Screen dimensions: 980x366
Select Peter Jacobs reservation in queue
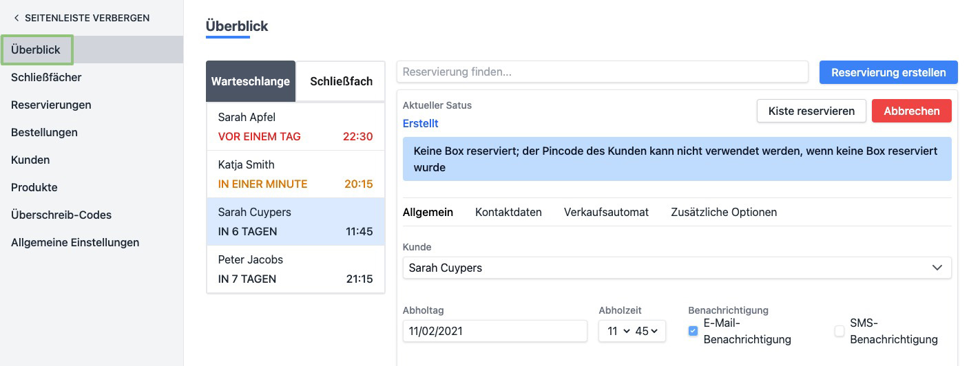point(295,269)
